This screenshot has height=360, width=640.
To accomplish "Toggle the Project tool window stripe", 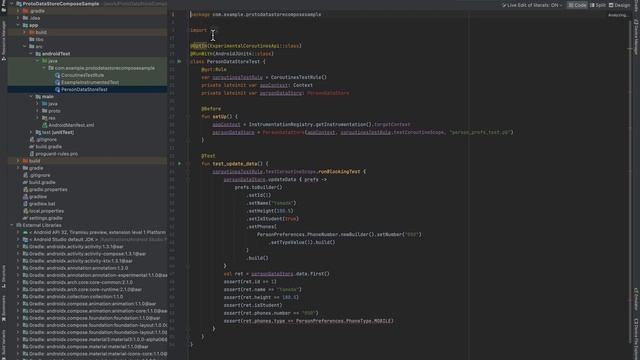I will (x=4, y=7).
